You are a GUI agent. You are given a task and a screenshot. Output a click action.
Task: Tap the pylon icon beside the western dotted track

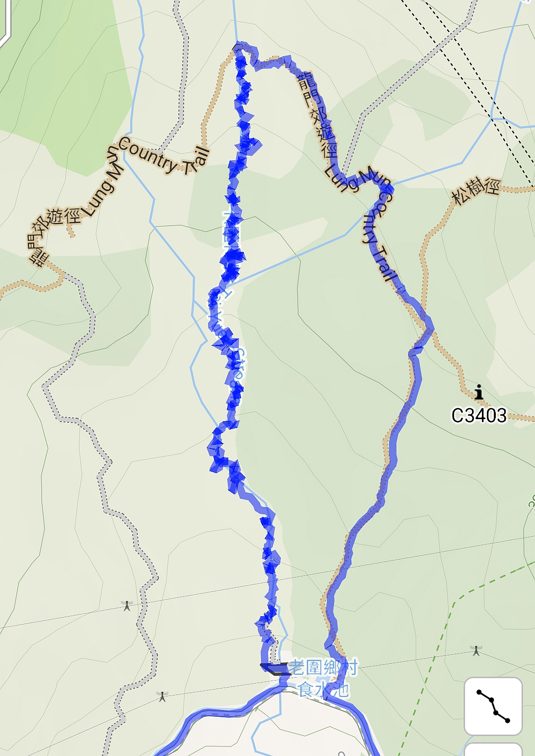[127, 605]
